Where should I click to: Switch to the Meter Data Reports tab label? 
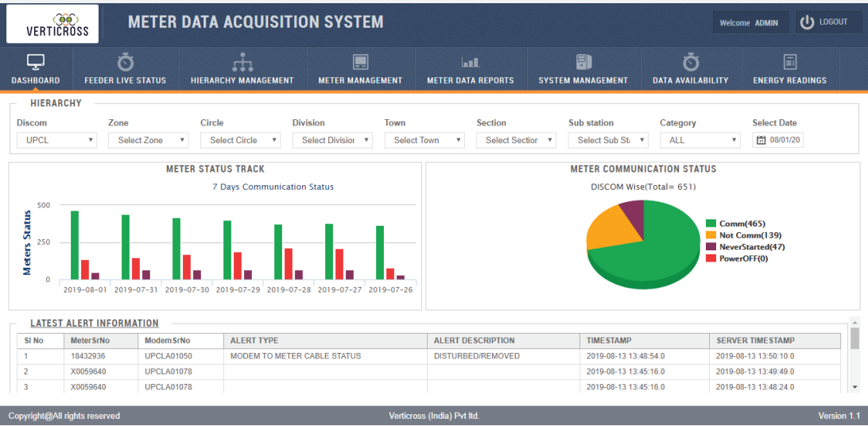click(x=471, y=80)
